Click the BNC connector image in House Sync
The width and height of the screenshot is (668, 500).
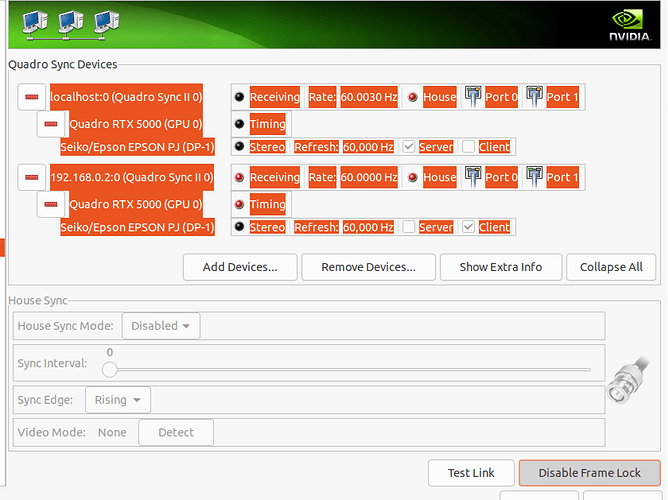point(629,380)
